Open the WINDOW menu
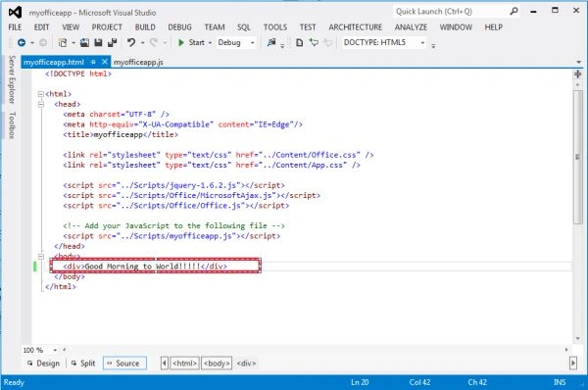588x390 pixels. click(x=456, y=27)
